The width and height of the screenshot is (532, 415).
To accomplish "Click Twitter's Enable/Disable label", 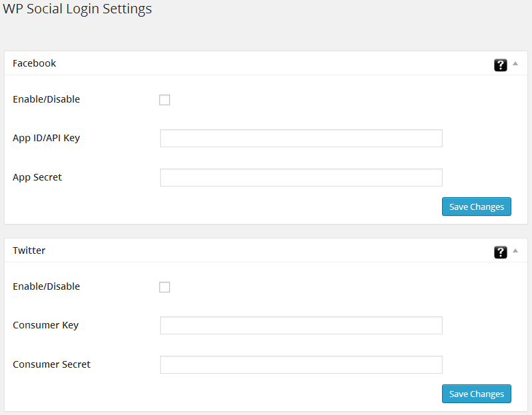I will (x=46, y=286).
